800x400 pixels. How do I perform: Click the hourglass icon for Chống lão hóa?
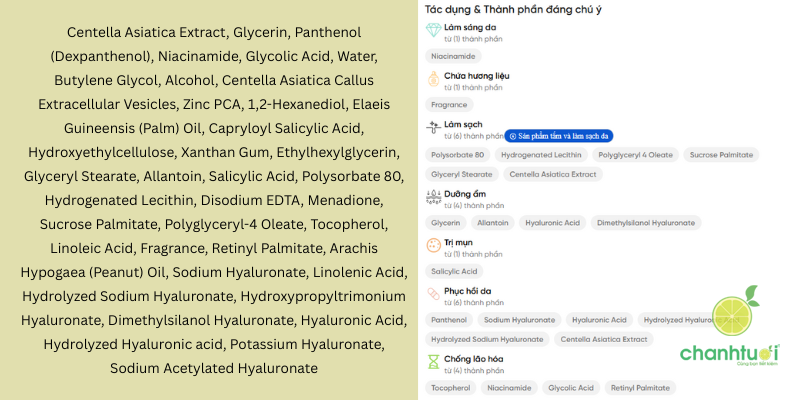(x=433, y=361)
